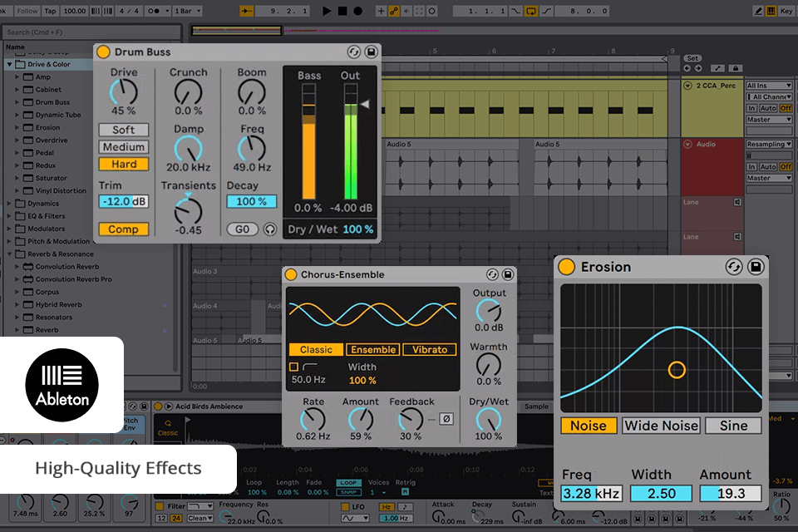
Task: Toggle MIDI Arrangement Overdub plus icon
Action: coord(381,11)
